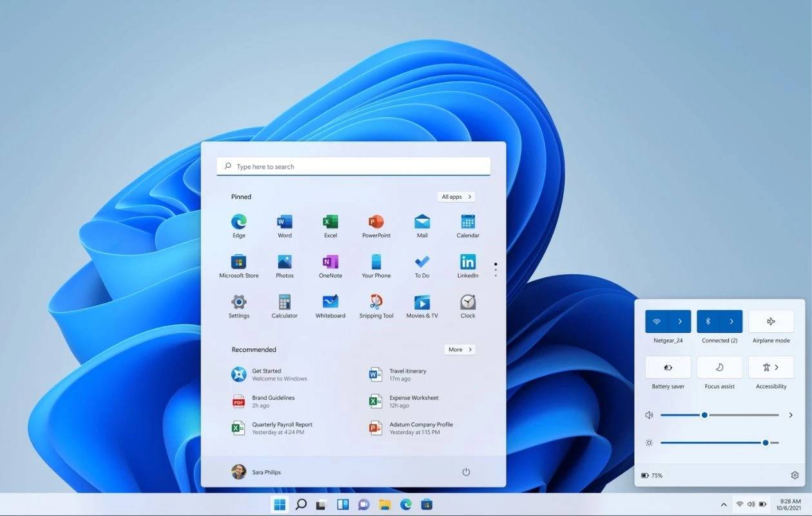Open the Sara Philips account menu
Screen dimensions: 812x516
click(x=257, y=471)
